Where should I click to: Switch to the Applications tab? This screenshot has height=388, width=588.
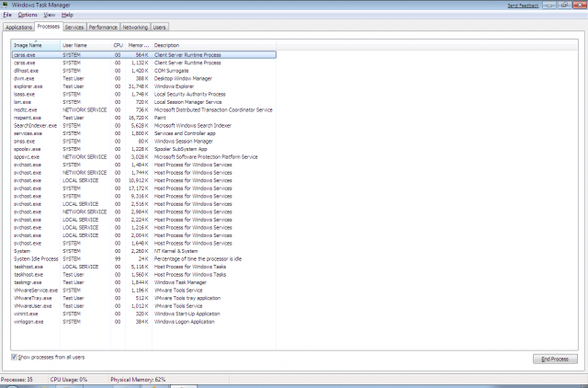pyautogui.click(x=18, y=28)
